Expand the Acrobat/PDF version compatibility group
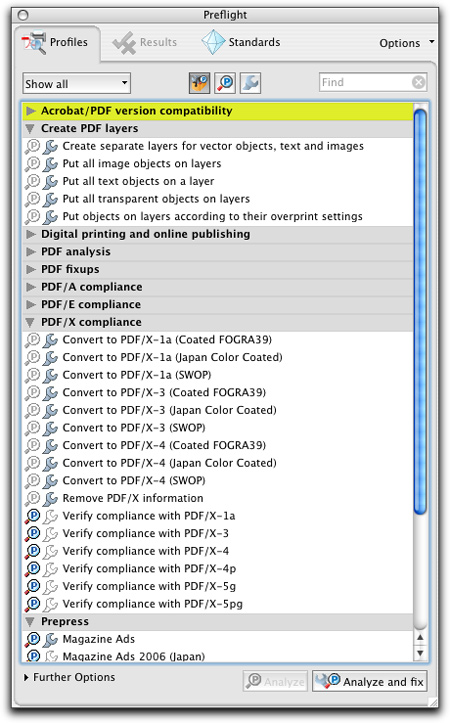Image resolution: width=450 pixels, height=723 pixels. click(x=31, y=111)
